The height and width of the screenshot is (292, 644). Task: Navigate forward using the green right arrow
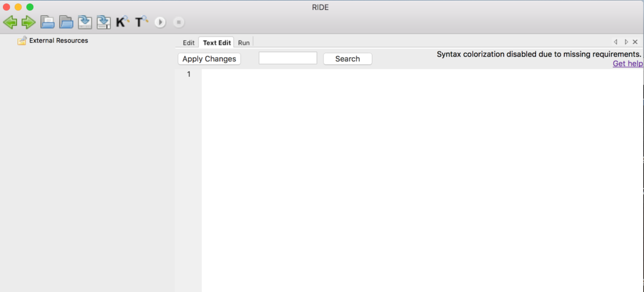click(28, 21)
